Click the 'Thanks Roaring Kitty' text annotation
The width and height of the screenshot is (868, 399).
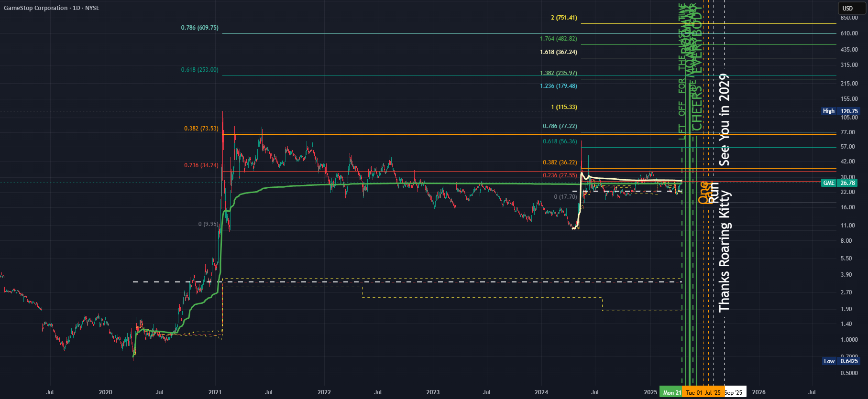(x=725, y=251)
